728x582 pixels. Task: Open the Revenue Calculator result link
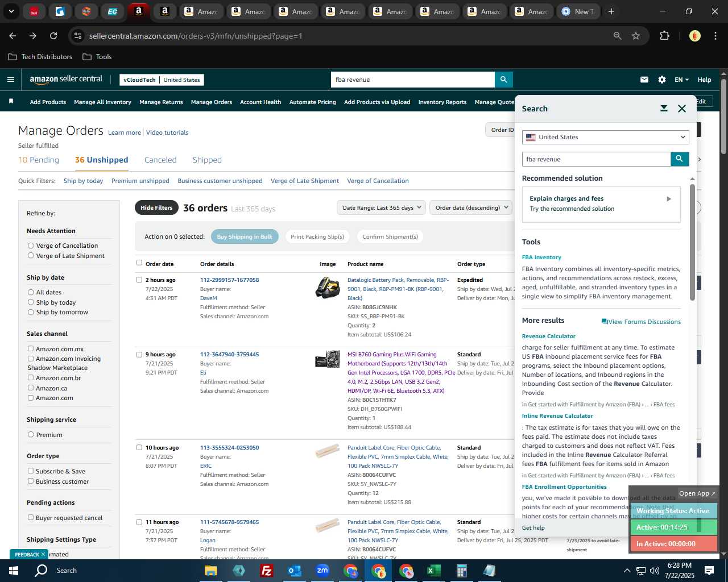(549, 336)
